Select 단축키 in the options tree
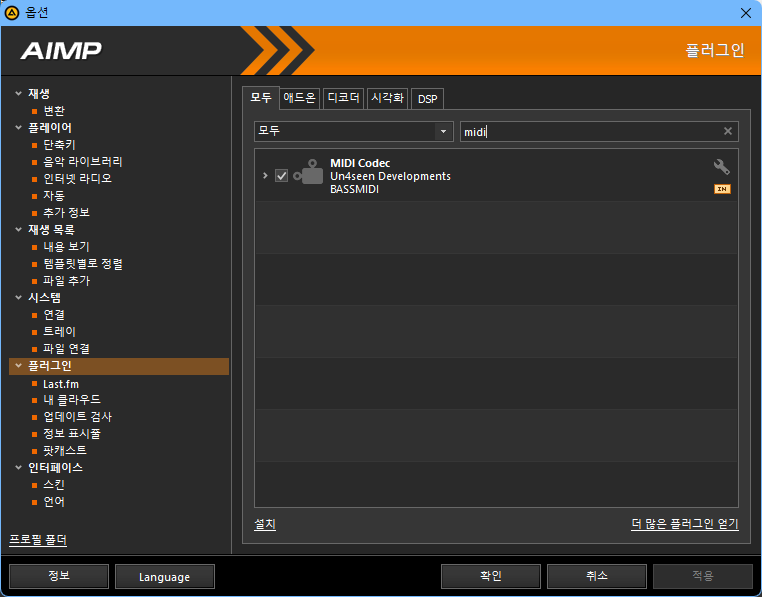This screenshot has width=762, height=597. [59, 145]
